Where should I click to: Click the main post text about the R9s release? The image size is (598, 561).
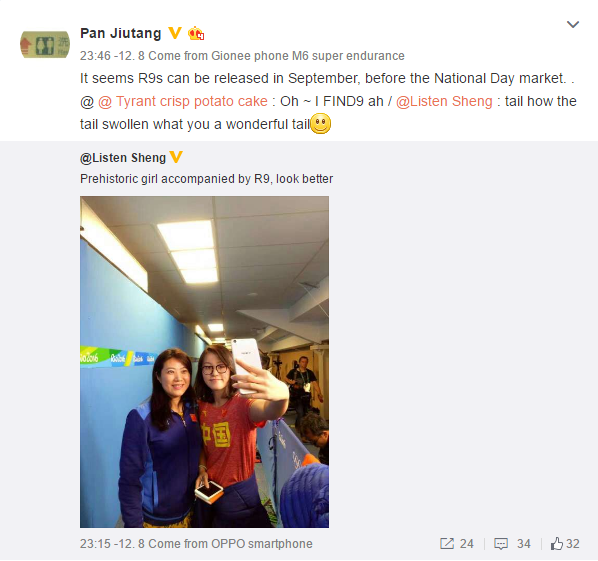tap(327, 79)
